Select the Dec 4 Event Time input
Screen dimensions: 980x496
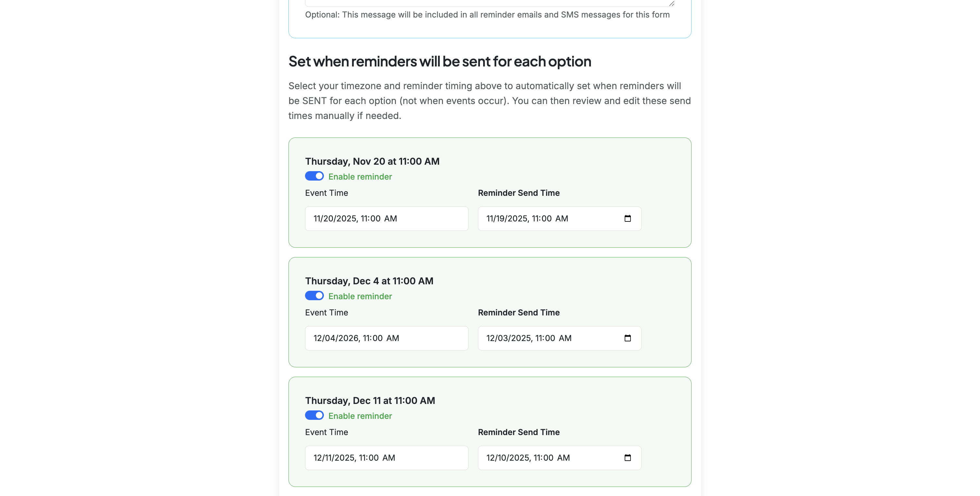[386, 338]
